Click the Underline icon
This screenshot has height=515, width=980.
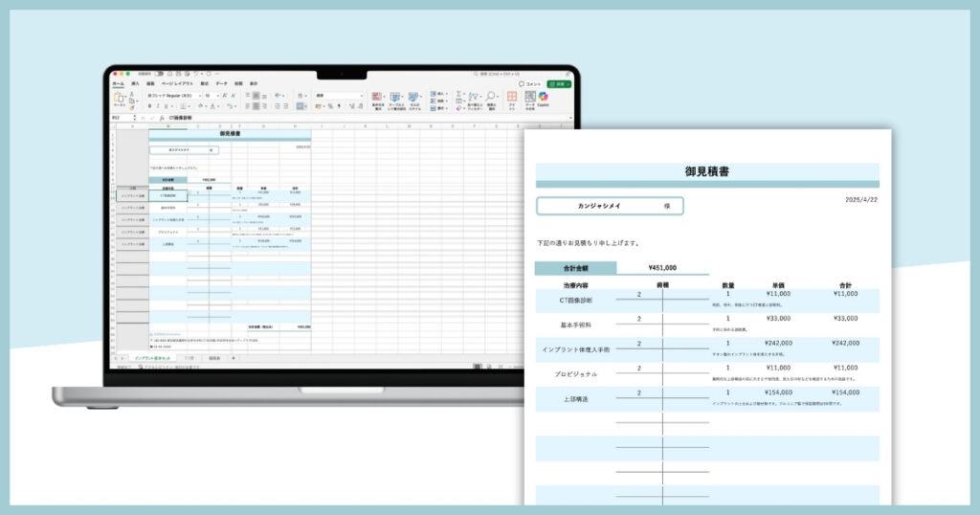point(167,106)
